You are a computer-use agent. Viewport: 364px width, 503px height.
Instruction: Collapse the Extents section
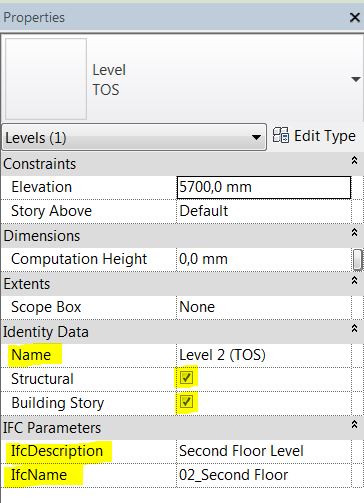click(354, 281)
